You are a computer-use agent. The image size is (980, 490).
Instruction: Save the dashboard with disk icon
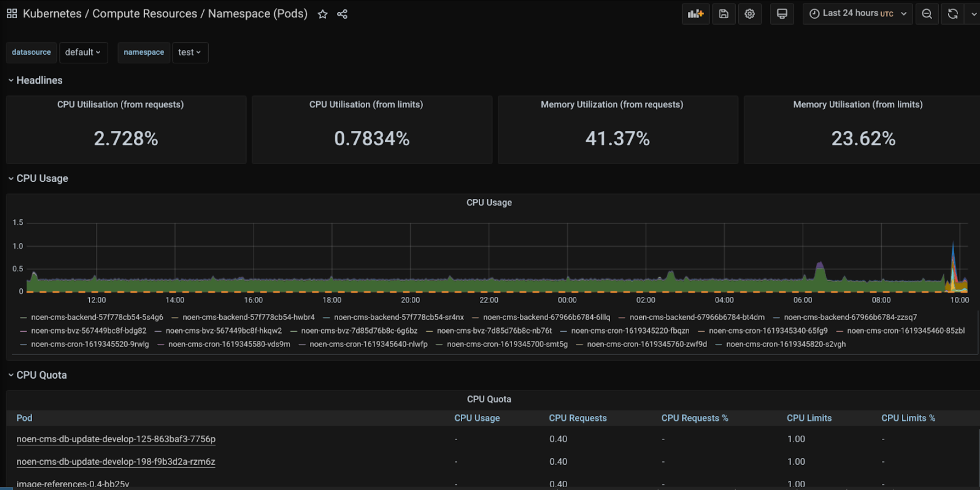click(x=724, y=14)
